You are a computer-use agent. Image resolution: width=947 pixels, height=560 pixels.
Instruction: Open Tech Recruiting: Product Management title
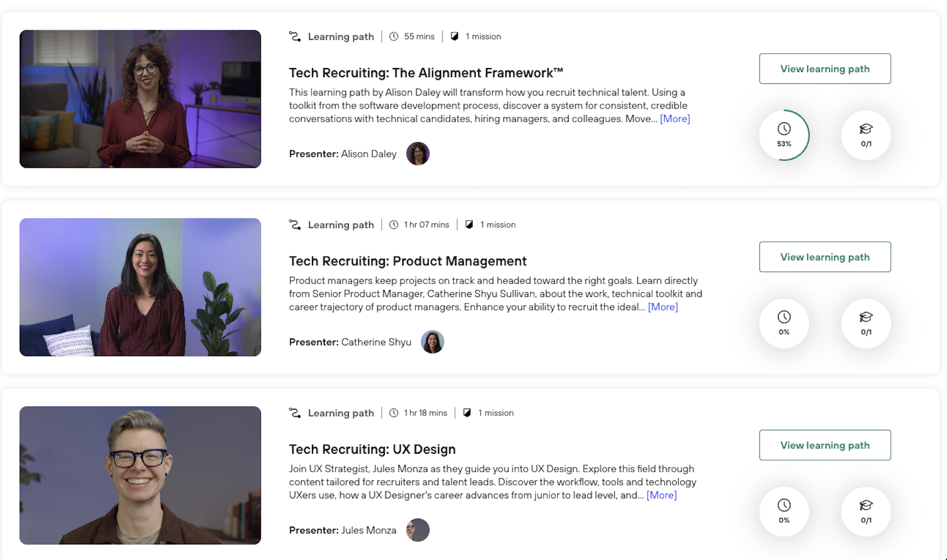408,261
